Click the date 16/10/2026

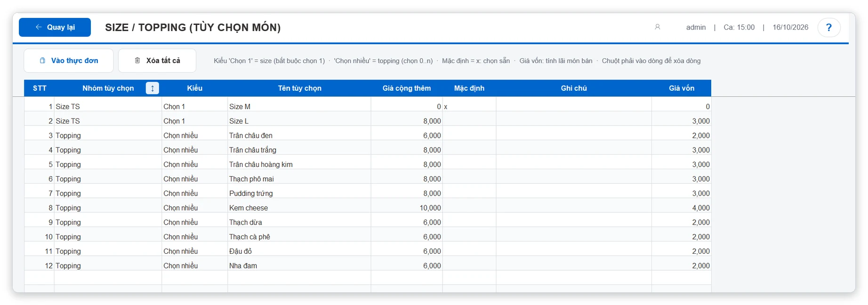pos(790,27)
